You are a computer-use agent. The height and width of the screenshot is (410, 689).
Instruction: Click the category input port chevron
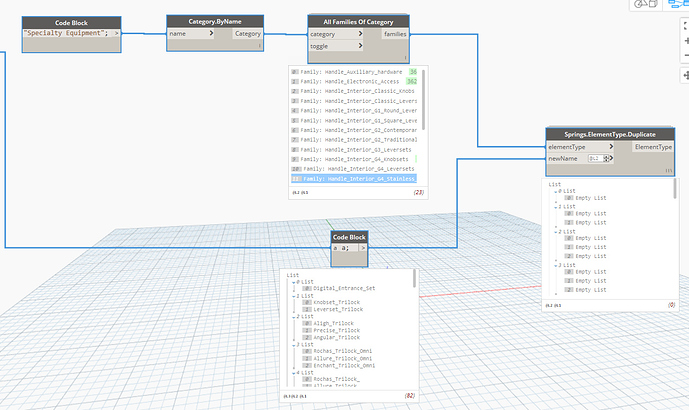coord(358,34)
